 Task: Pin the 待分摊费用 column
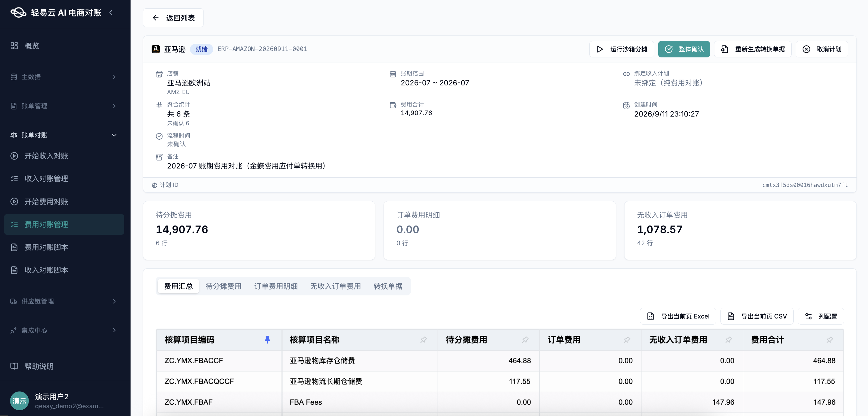click(x=525, y=340)
